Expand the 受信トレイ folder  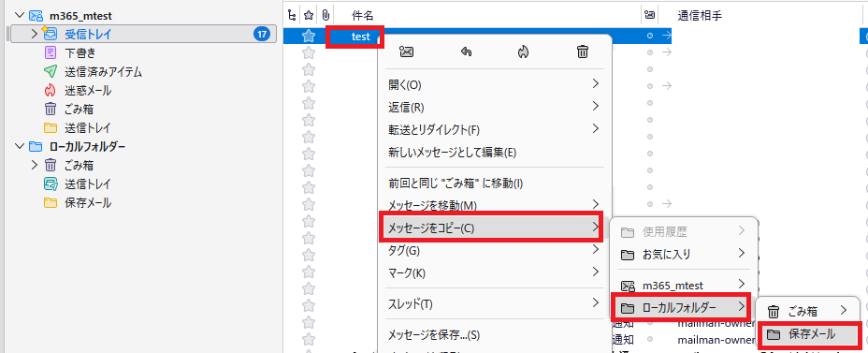coord(35,35)
